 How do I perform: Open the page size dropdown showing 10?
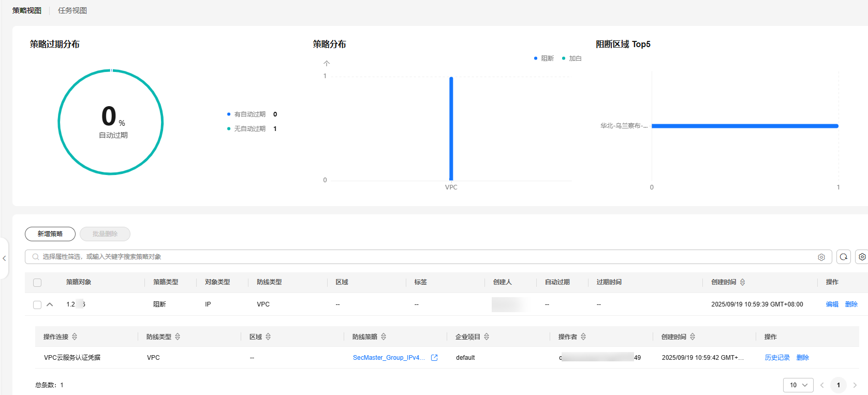[798, 385]
